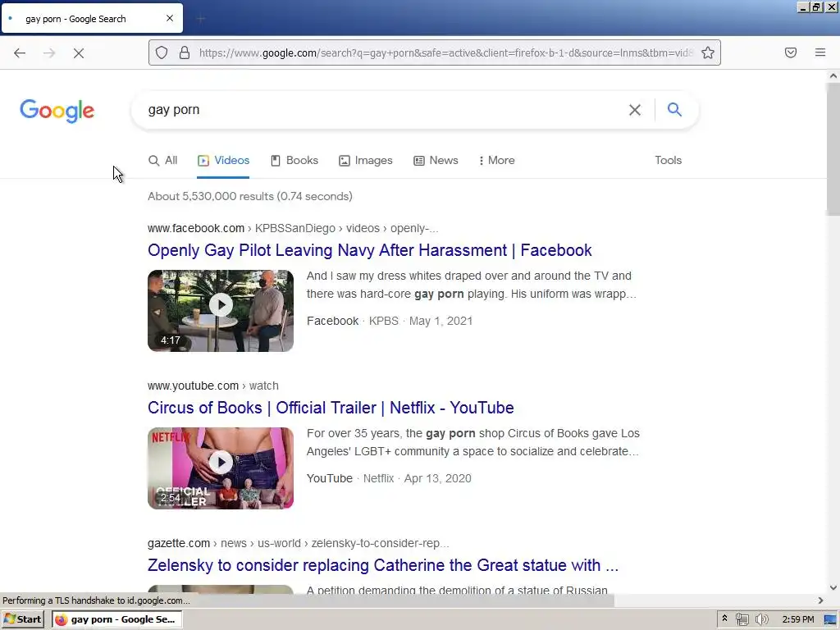This screenshot has height=630, width=840.
Task: Click the scrollbar down arrow
Action: point(833,587)
